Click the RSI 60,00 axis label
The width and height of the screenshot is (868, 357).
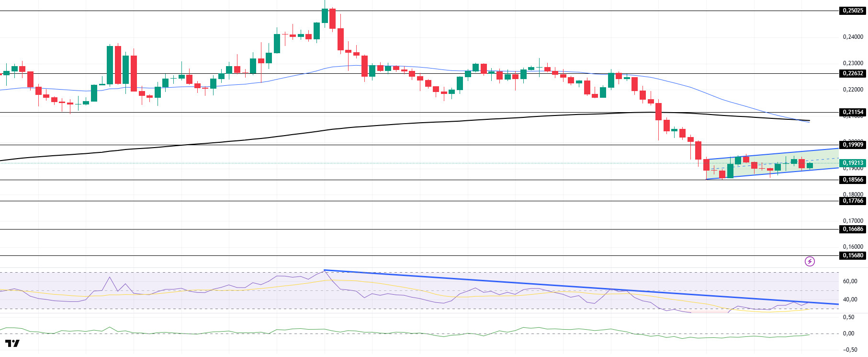coord(850,281)
